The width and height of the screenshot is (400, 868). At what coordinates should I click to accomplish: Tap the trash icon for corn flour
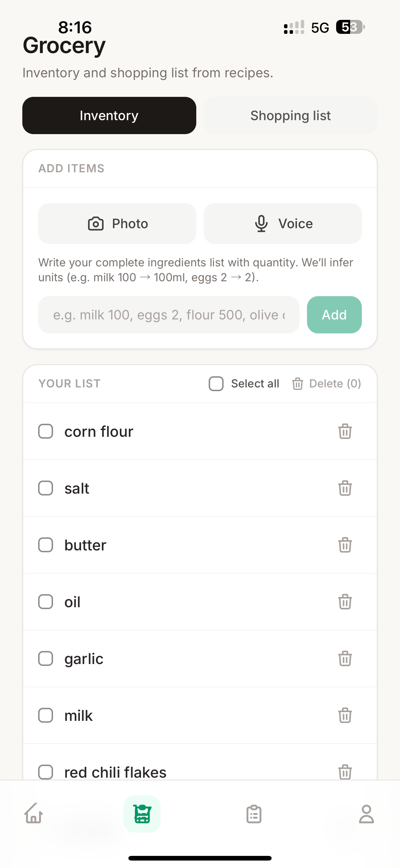[345, 431]
